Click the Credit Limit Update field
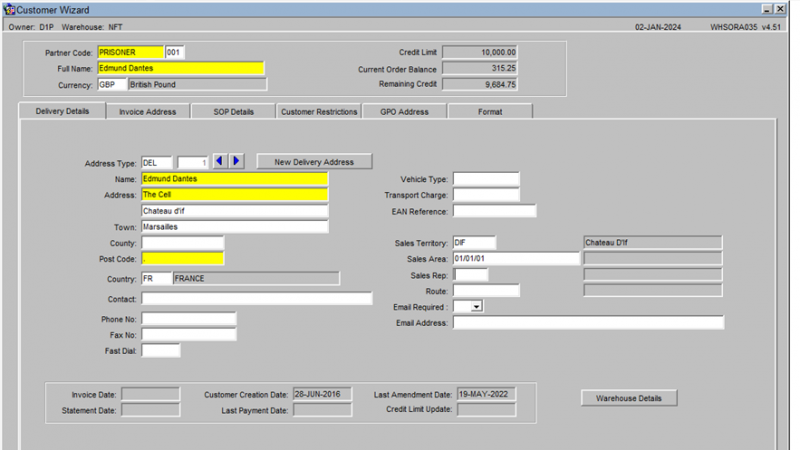800x450 pixels. pyautogui.click(x=486, y=409)
